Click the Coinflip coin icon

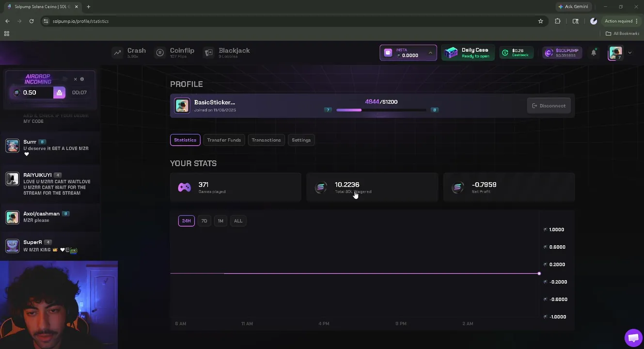pyautogui.click(x=160, y=53)
